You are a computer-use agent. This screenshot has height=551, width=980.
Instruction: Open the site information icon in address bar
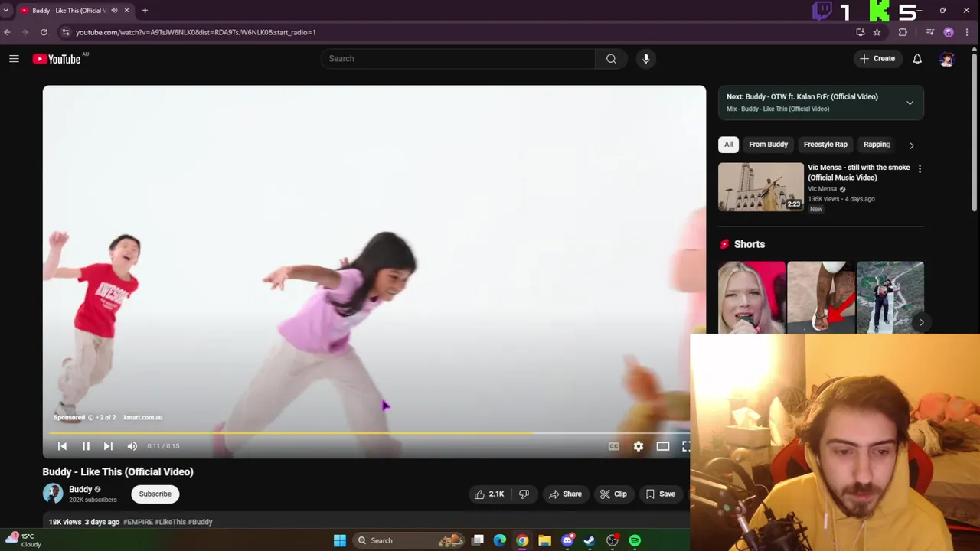(66, 32)
